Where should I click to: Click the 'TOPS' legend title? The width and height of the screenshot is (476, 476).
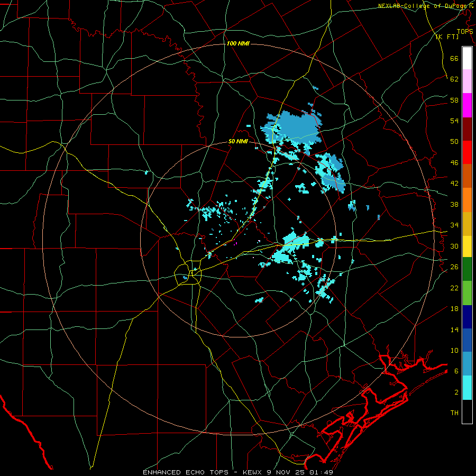[x=465, y=31]
